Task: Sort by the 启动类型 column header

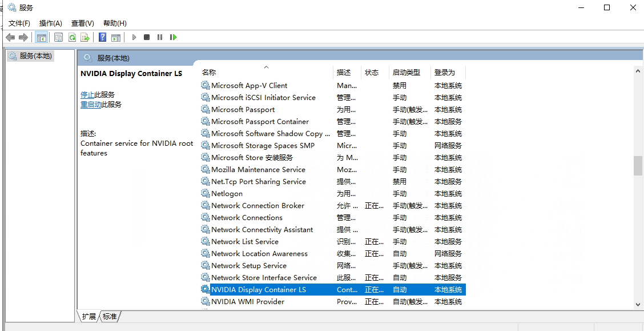Action: click(x=409, y=73)
